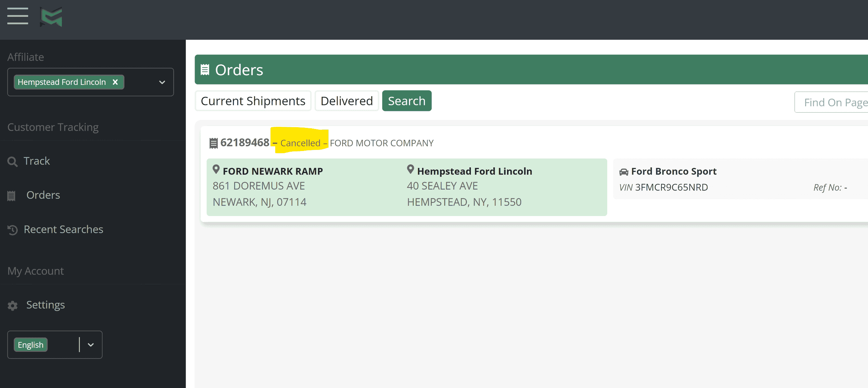Switch to the Current Shipments tab

(253, 101)
